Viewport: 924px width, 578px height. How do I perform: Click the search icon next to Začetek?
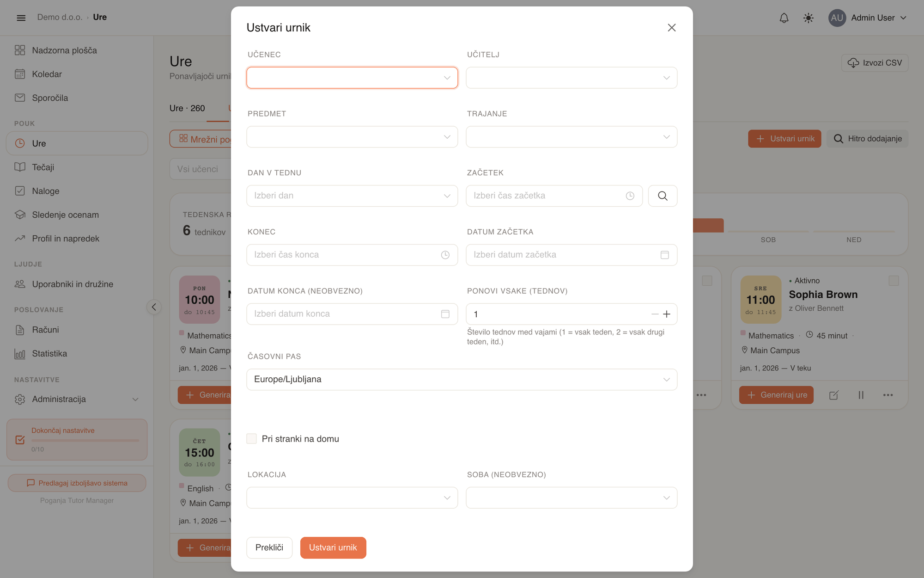click(x=663, y=196)
